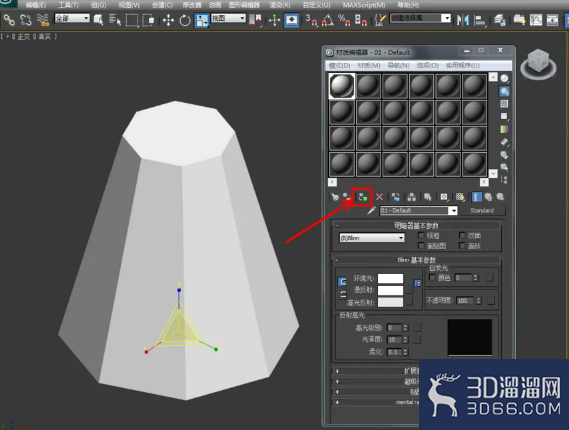Screen dimensions: 569x430
Task: Click the Align tool icon
Action: click(480, 20)
